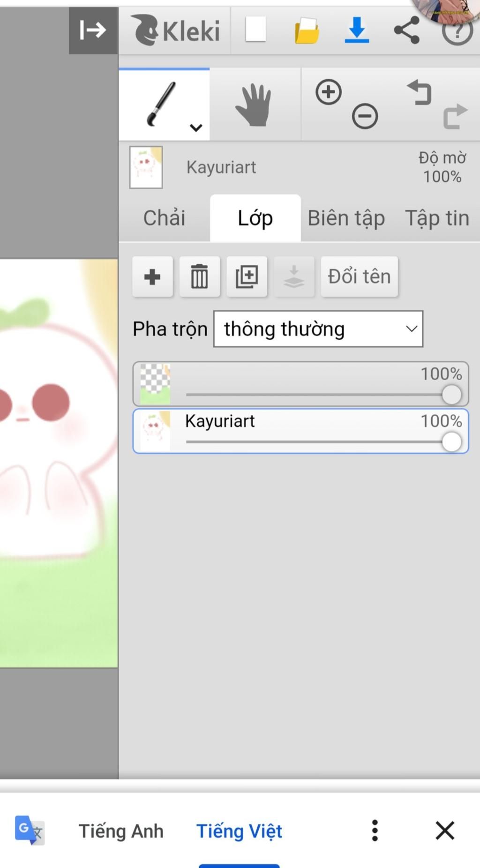Expand the brush tool options chevron

pos(196,127)
